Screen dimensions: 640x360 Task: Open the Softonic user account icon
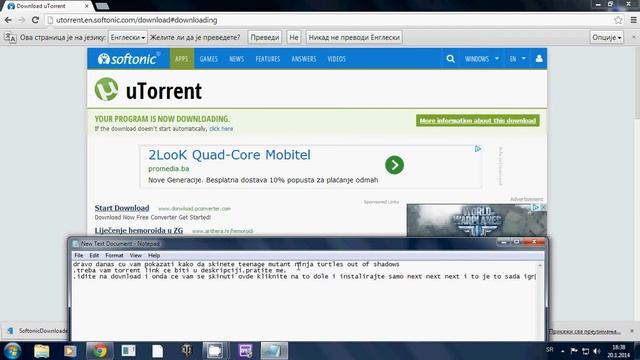pos(539,58)
